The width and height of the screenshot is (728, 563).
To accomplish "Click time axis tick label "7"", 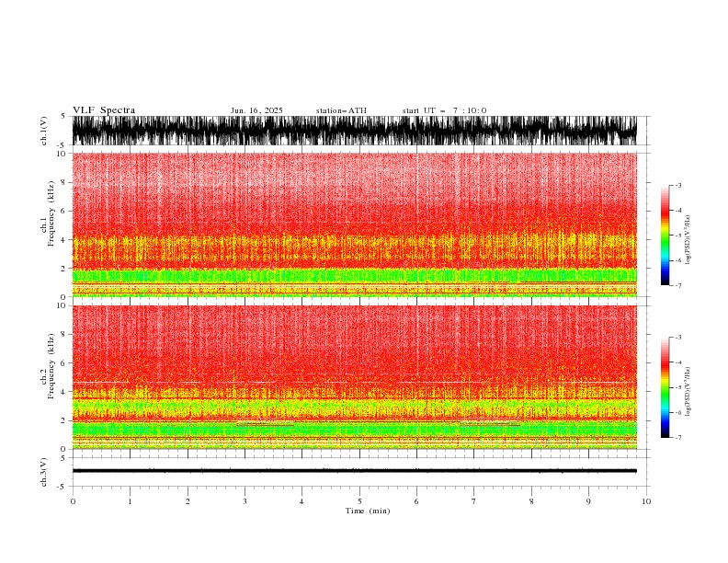I will click(x=473, y=501).
